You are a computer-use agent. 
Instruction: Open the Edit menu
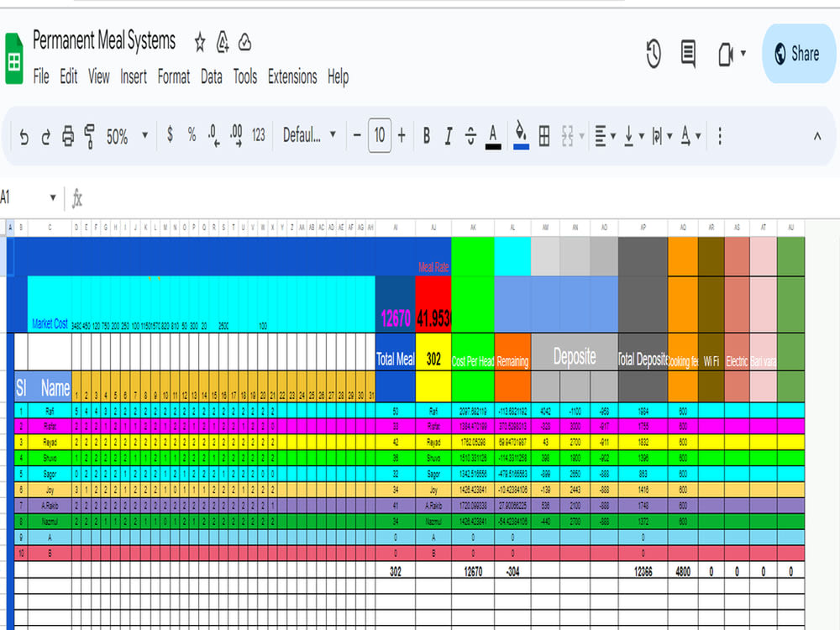[68, 76]
